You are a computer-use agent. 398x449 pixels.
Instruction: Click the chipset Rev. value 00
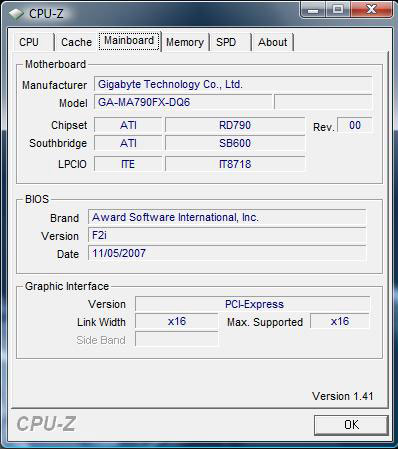355,125
